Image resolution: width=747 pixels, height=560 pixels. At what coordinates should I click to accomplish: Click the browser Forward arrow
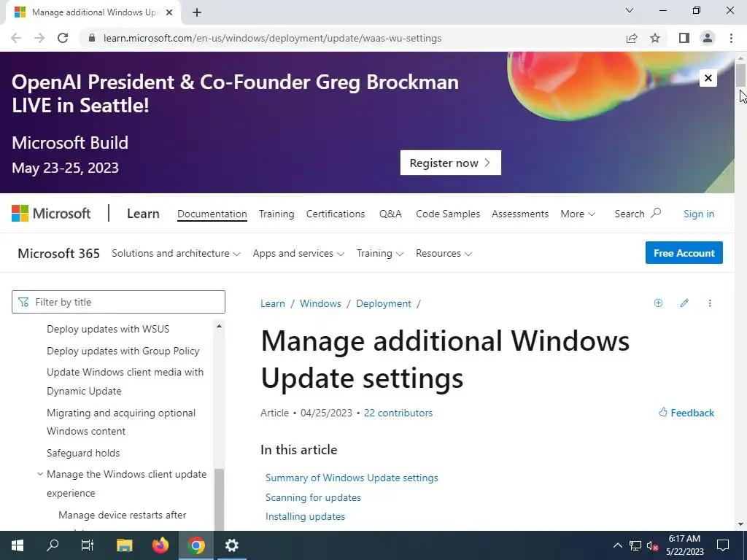pos(39,38)
